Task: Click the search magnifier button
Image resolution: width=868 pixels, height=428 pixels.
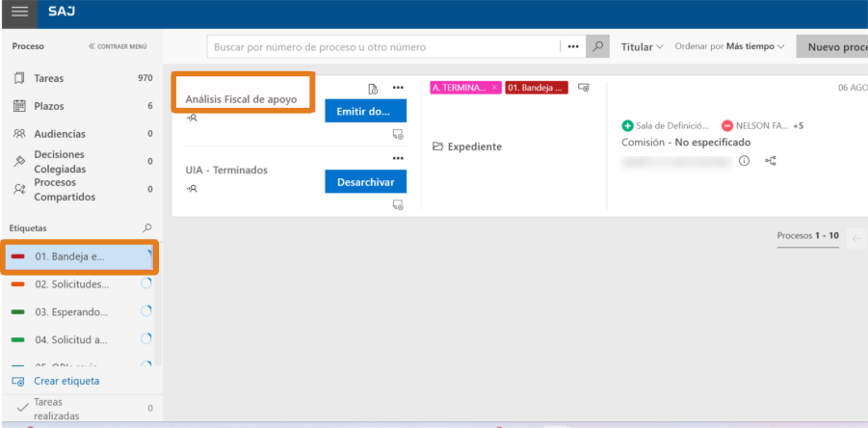Action: tap(598, 46)
